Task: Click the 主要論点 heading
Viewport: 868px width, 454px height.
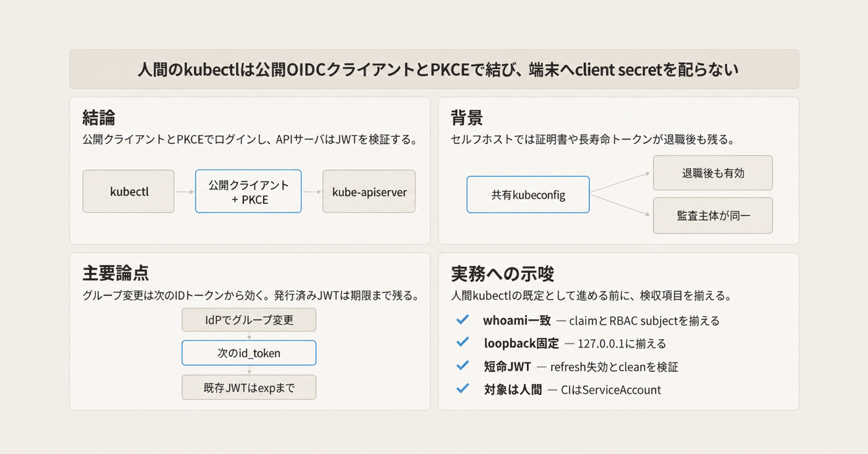Action: 115,273
